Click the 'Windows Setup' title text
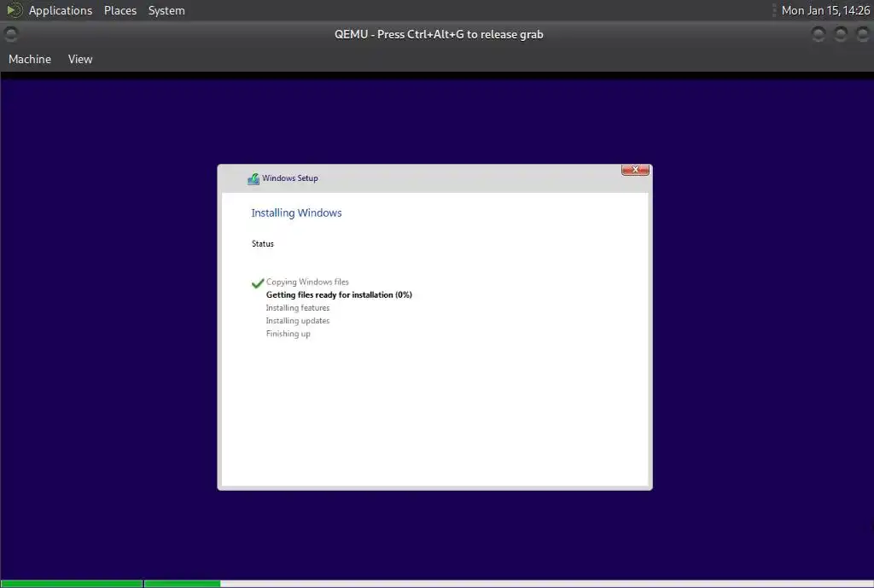The height and width of the screenshot is (588, 874). tap(290, 178)
